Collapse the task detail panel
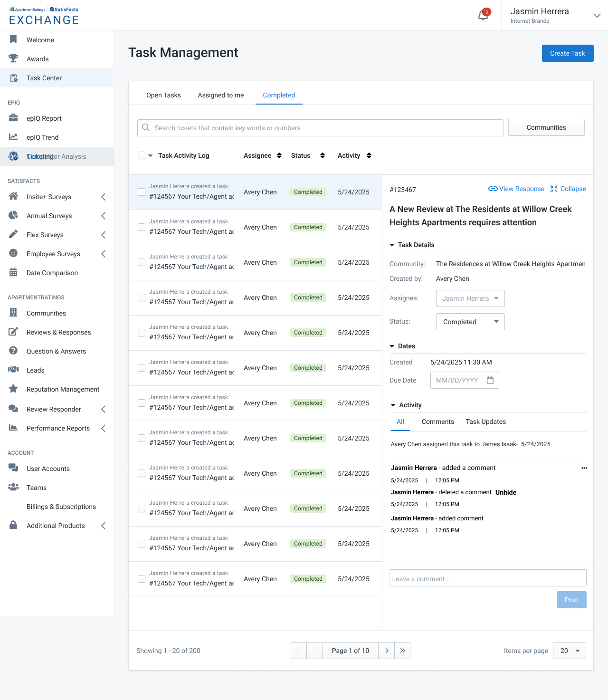This screenshot has height=700, width=608. (568, 189)
